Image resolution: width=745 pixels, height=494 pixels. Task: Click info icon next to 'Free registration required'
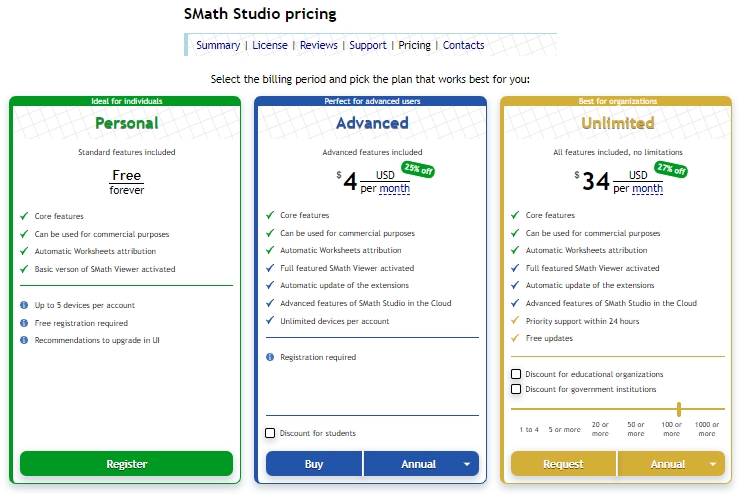click(24, 323)
